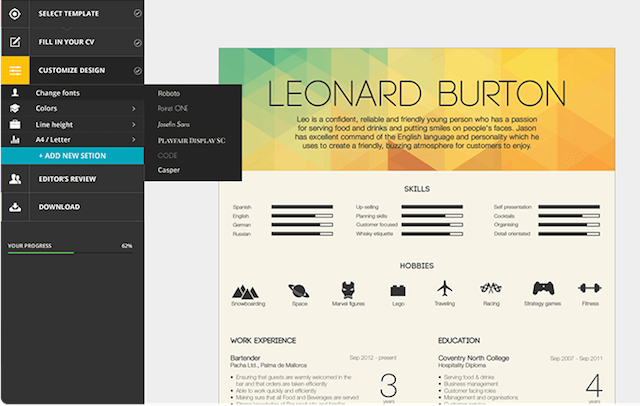Viewport: 640px width, 406px height.
Task: Expand the Line height submenu arrow
Action: [133, 124]
